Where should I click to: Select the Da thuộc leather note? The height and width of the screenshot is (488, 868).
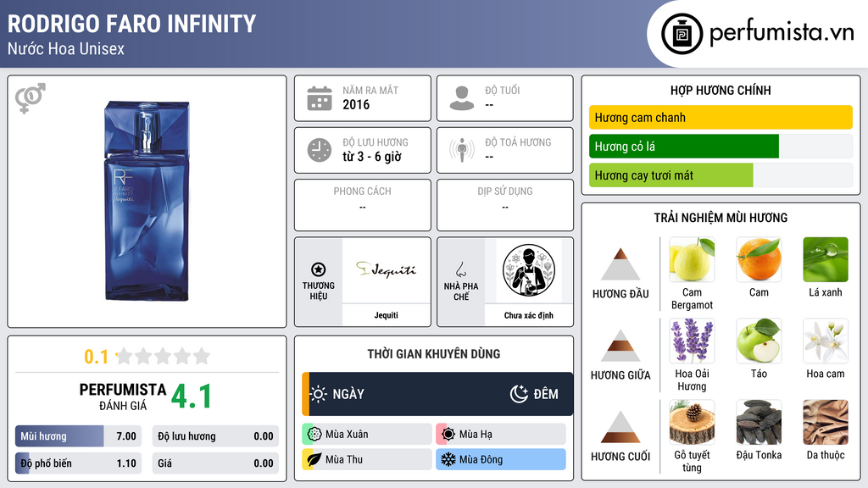(x=826, y=422)
